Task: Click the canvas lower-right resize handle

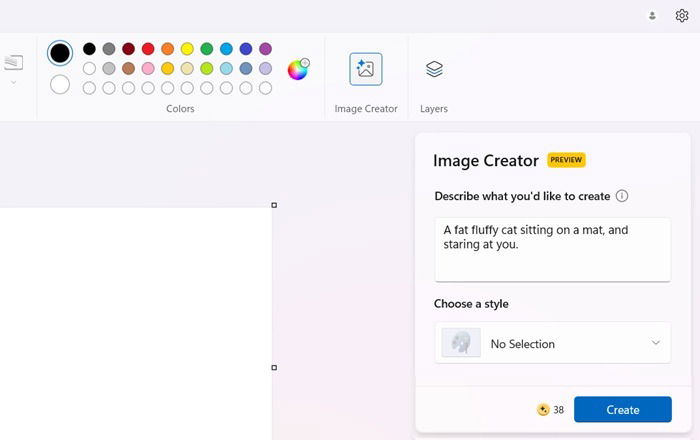Action: point(274,368)
